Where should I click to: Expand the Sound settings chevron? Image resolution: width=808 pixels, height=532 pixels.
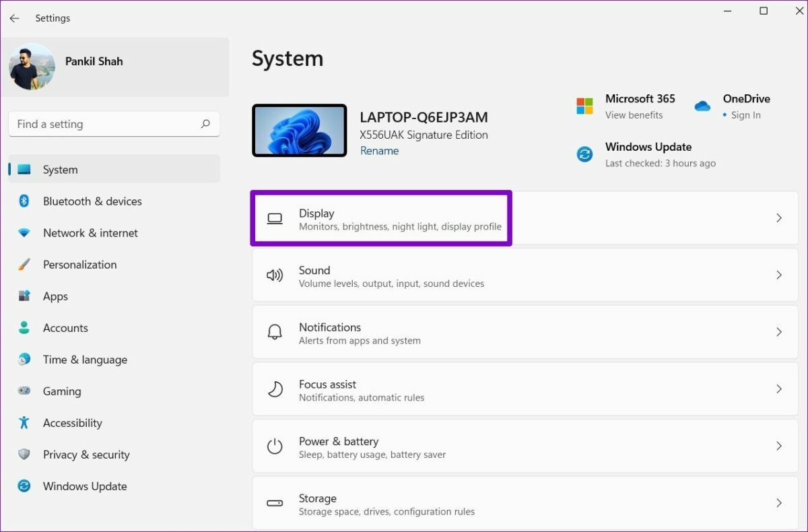pos(778,275)
